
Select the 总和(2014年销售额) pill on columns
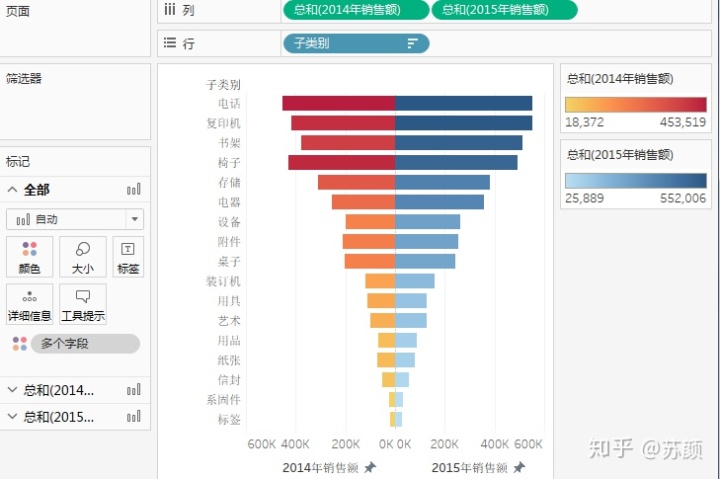[x=356, y=10]
